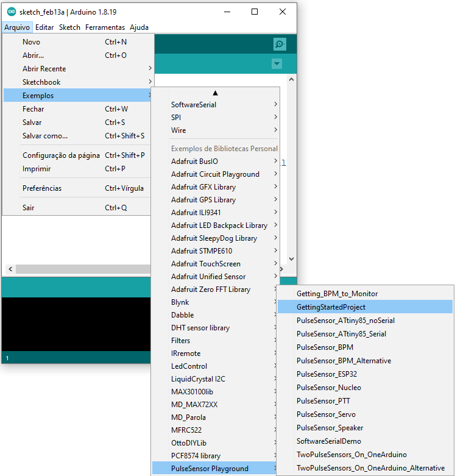Open Dabble examples submenu
The height and width of the screenshot is (476, 455).
pyautogui.click(x=214, y=315)
